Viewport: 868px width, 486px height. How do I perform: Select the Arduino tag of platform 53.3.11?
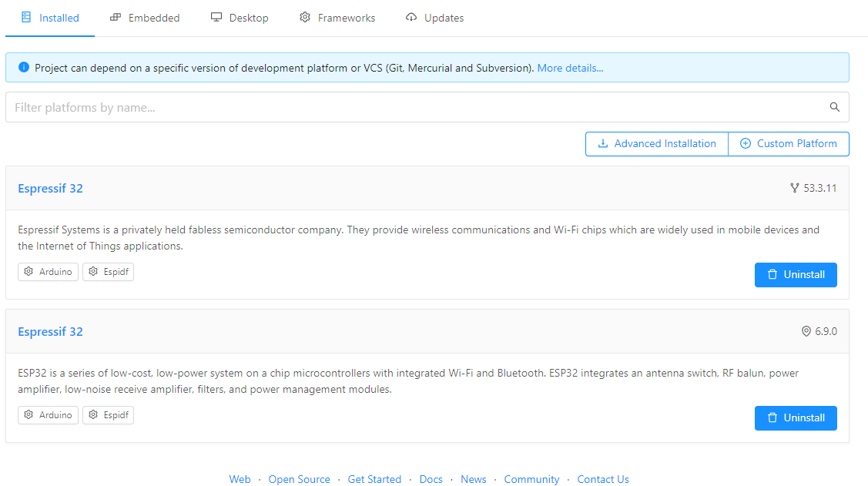49,272
